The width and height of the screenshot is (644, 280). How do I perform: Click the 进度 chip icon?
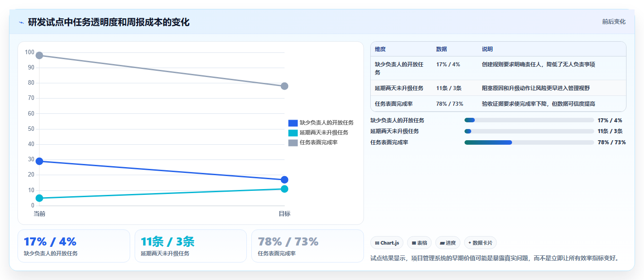442,243
